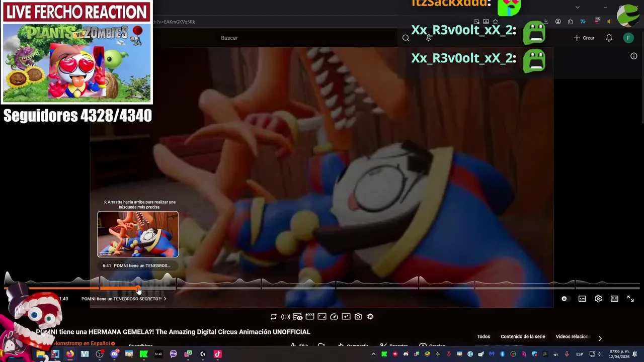The image size is (644, 362).
Task: Toggle subtitles in the player controls
Action: (582, 299)
